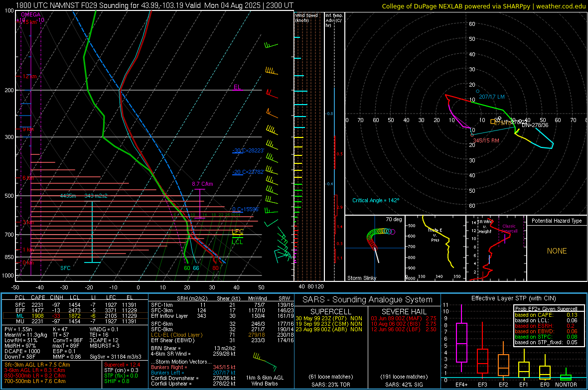Click the 'LCL-EL (Cloud Layer)' row label

tap(176, 335)
